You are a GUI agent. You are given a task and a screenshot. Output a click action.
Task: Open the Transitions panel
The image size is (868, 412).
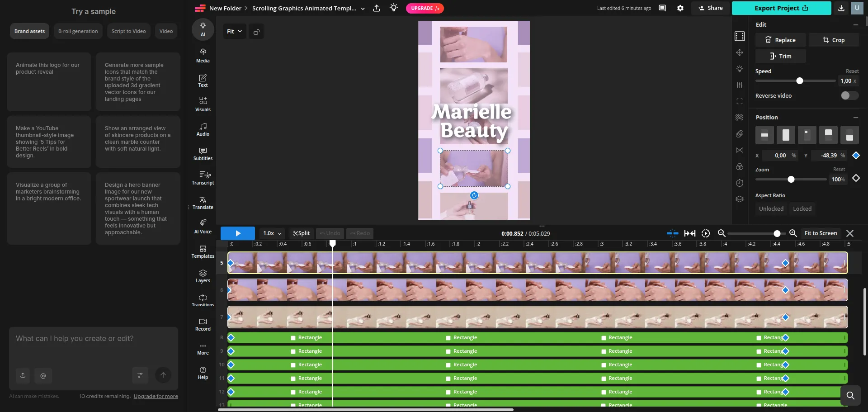203,300
